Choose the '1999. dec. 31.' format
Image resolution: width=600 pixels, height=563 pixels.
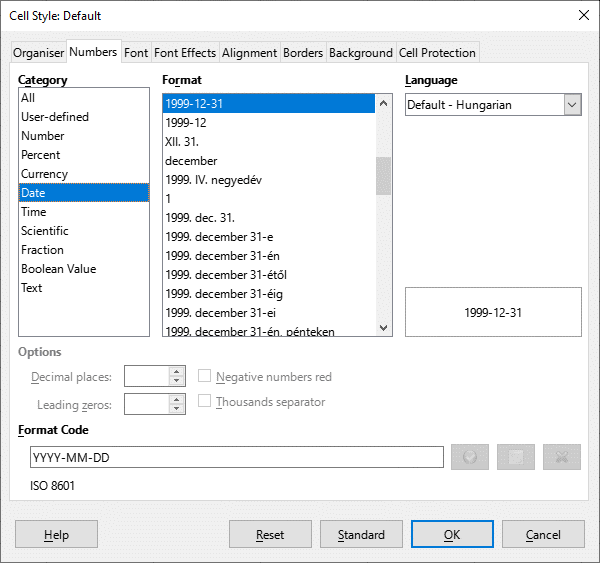tap(200, 218)
